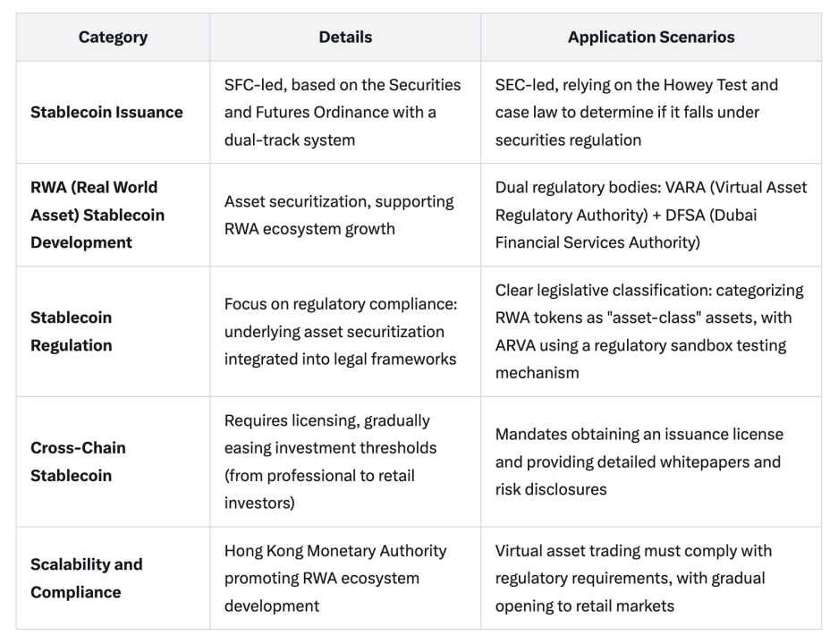Click the regulatory compliance legal frameworks cell

click(340, 331)
